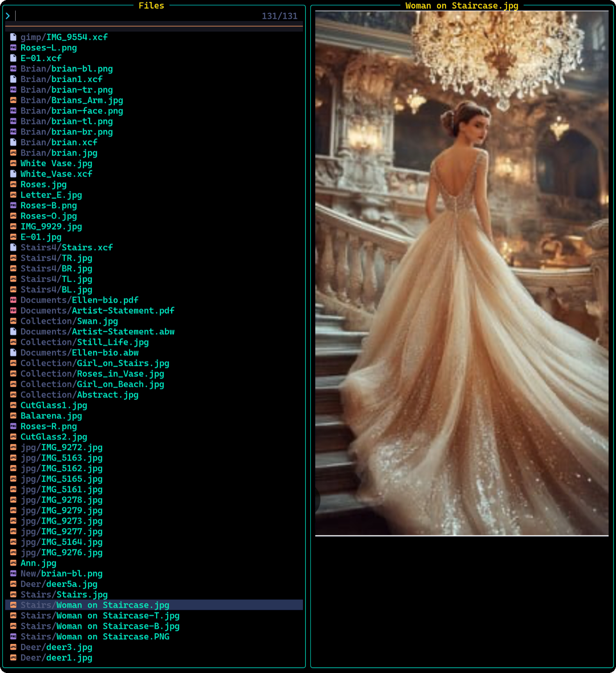Select Collection/Swan.jpg in the file list
Image resolution: width=616 pixels, height=673 pixels.
69,321
